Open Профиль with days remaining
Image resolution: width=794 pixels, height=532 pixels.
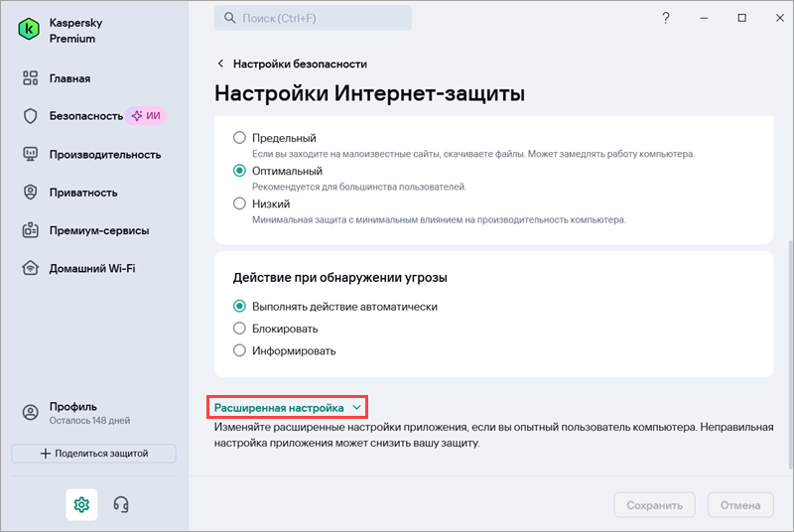(89, 413)
